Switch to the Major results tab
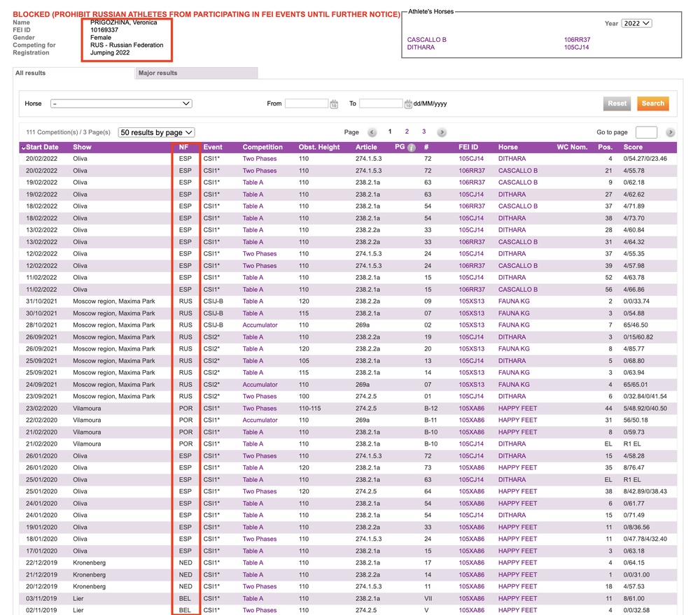This screenshot has height=615, width=700. [x=157, y=73]
